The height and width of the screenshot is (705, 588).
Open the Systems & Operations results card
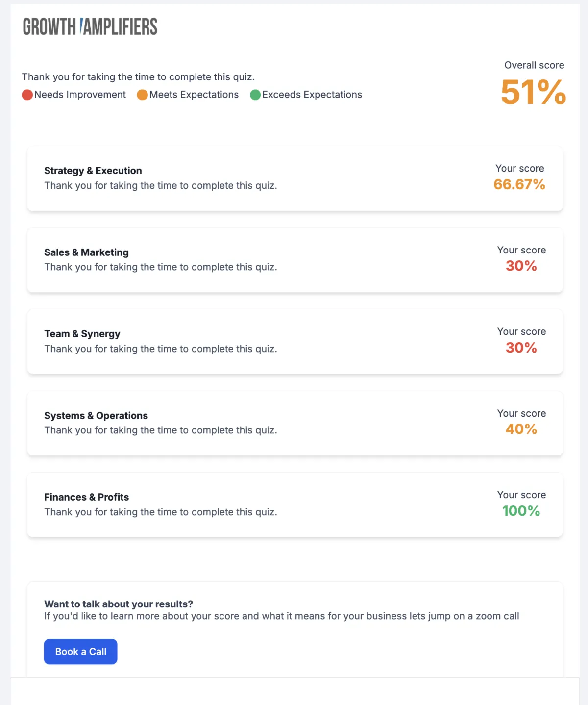click(x=294, y=423)
